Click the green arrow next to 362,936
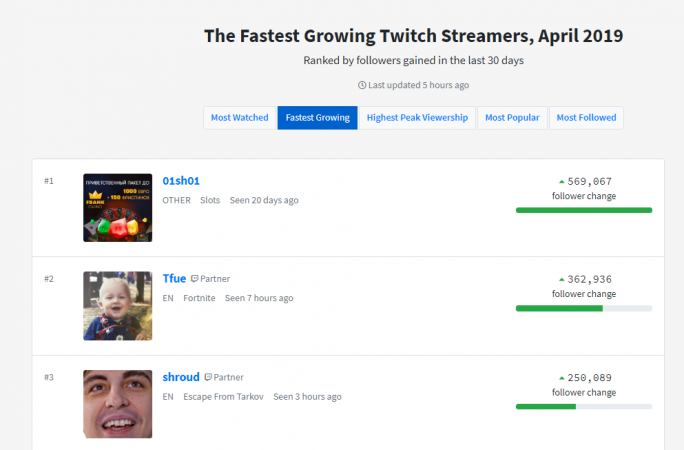This screenshot has width=684, height=450. coord(562,280)
